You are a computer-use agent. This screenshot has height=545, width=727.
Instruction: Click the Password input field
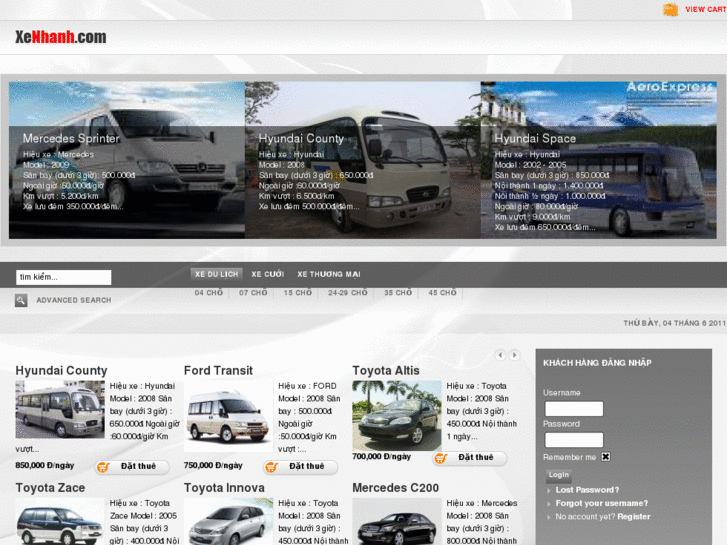(574, 440)
